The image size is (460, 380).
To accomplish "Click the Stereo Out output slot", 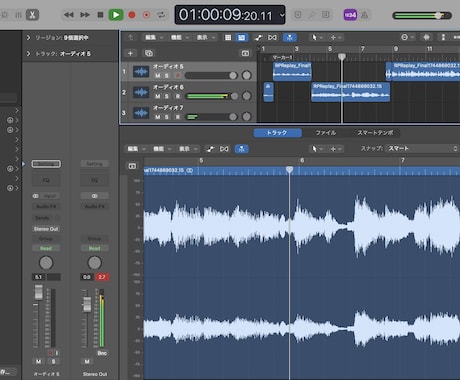I will tap(46, 229).
